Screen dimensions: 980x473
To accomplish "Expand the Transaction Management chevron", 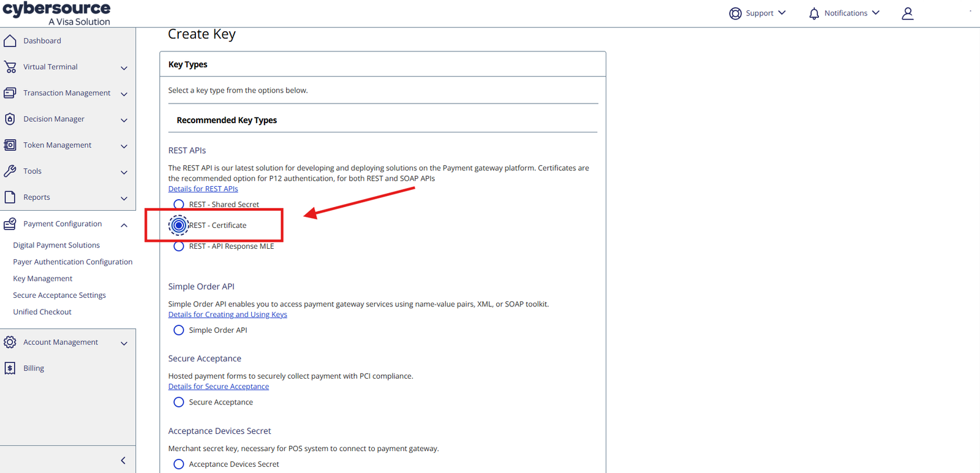I will click(x=124, y=94).
